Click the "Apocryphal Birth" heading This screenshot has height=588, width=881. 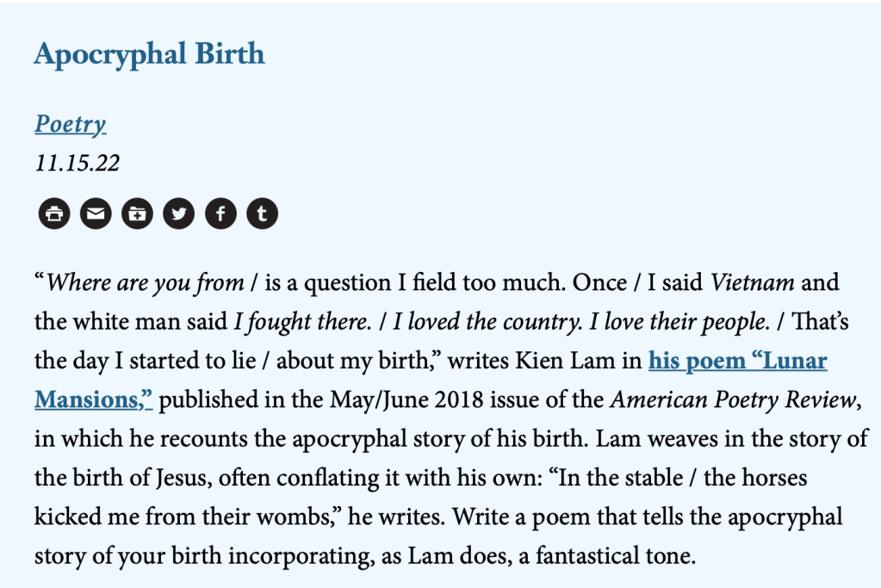(149, 54)
